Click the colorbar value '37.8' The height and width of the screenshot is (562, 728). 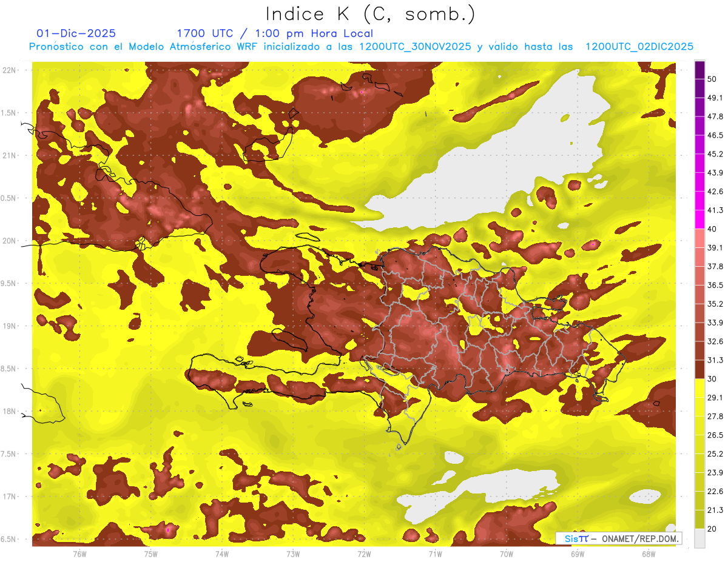(715, 266)
